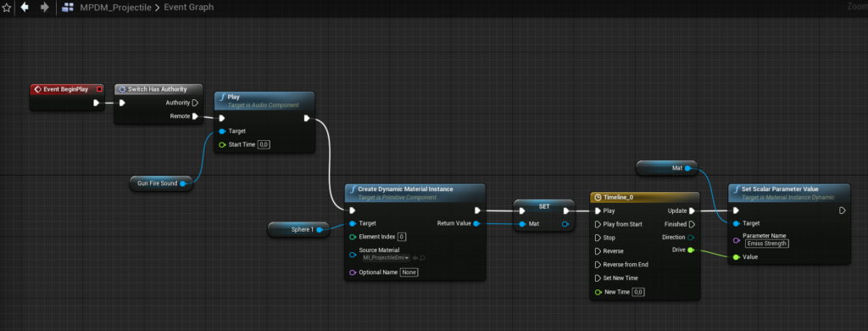Select the Switch Has Authority node title
This screenshot has height=331, width=868.
(x=157, y=89)
